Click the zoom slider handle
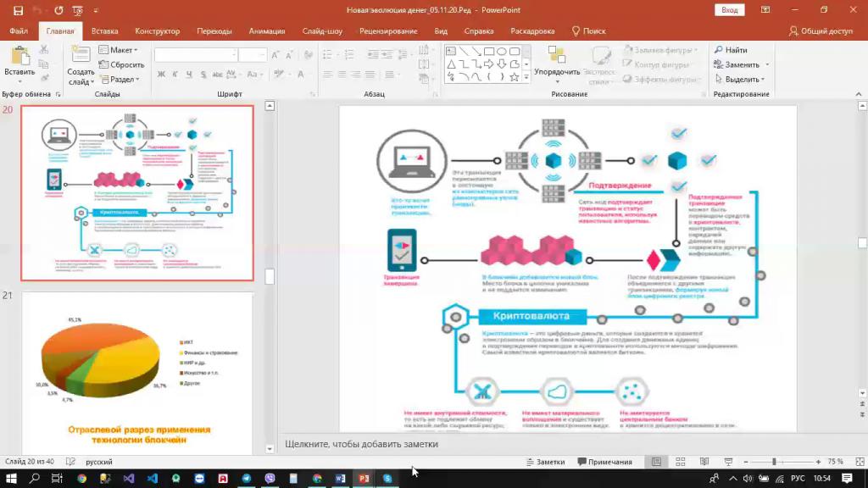The height and width of the screenshot is (488, 868). point(774,462)
